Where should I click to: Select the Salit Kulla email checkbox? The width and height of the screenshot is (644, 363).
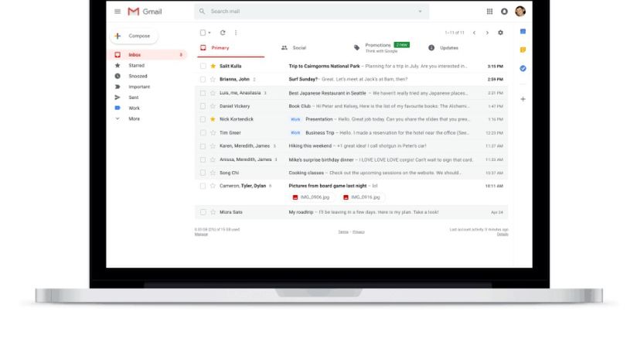click(x=203, y=67)
